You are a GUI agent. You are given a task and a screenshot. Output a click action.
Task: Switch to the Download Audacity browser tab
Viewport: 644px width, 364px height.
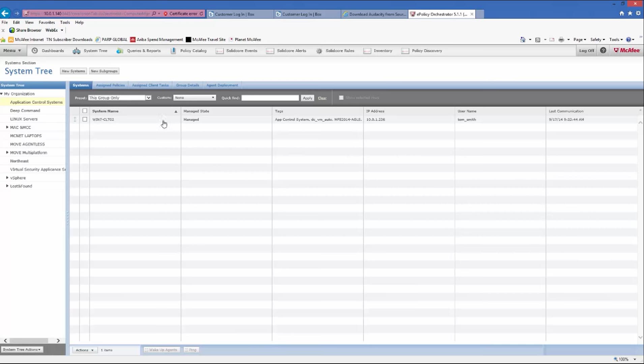[x=374, y=14]
